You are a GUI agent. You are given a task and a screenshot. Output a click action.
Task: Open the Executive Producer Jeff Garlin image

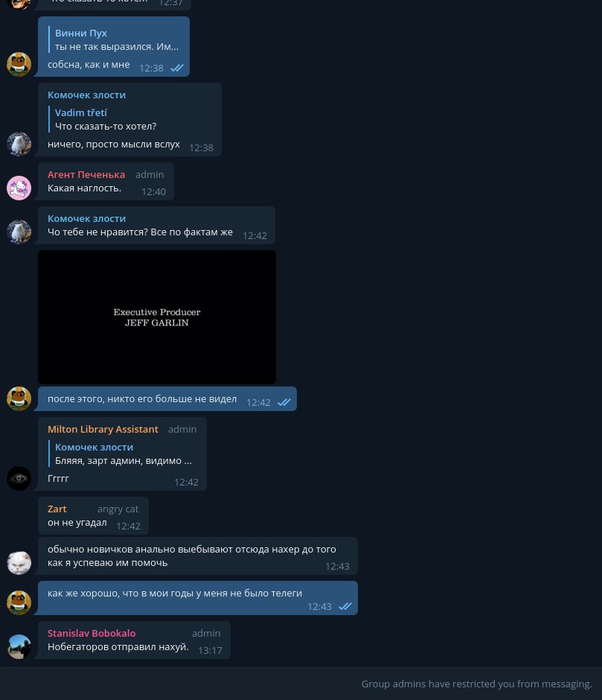156,317
